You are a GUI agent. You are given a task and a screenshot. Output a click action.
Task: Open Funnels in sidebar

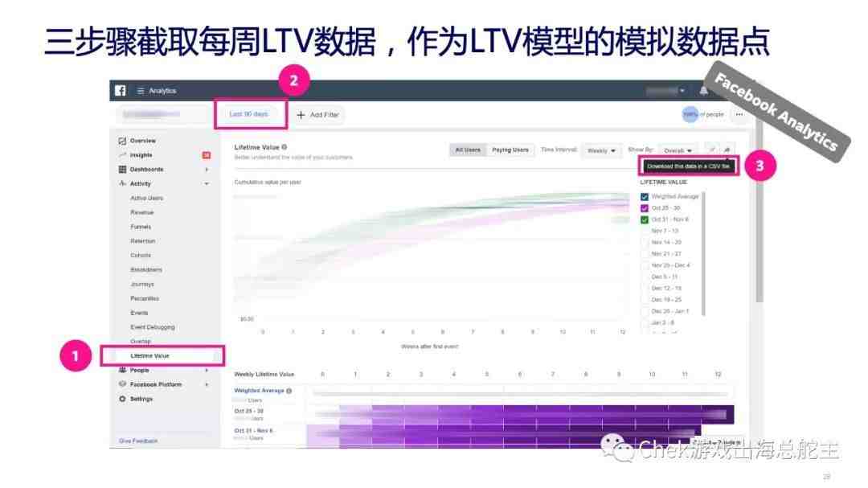click(x=141, y=227)
